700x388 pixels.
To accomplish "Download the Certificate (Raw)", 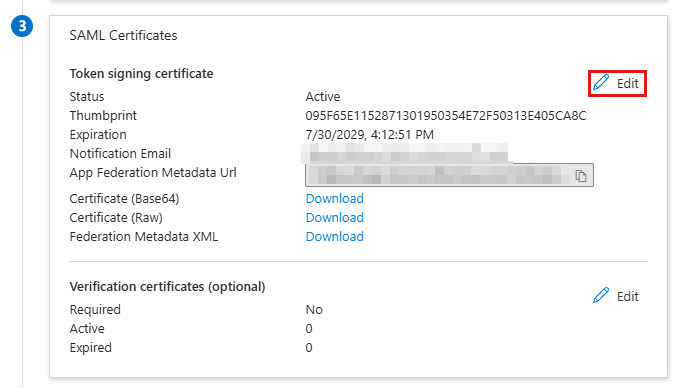I will click(x=334, y=217).
